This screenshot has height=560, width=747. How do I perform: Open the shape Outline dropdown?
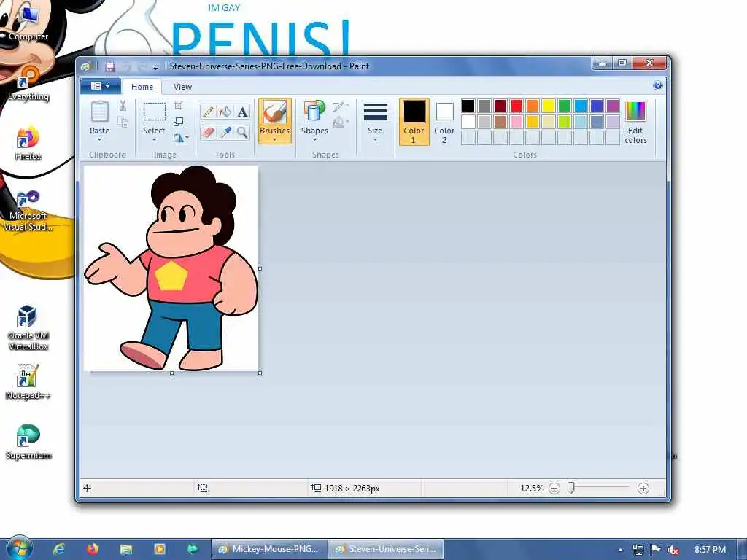(341, 106)
